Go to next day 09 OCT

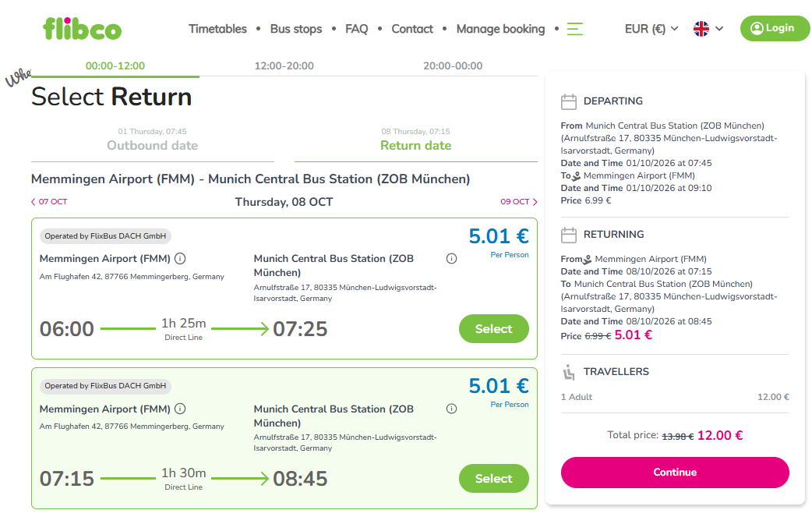click(519, 201)
